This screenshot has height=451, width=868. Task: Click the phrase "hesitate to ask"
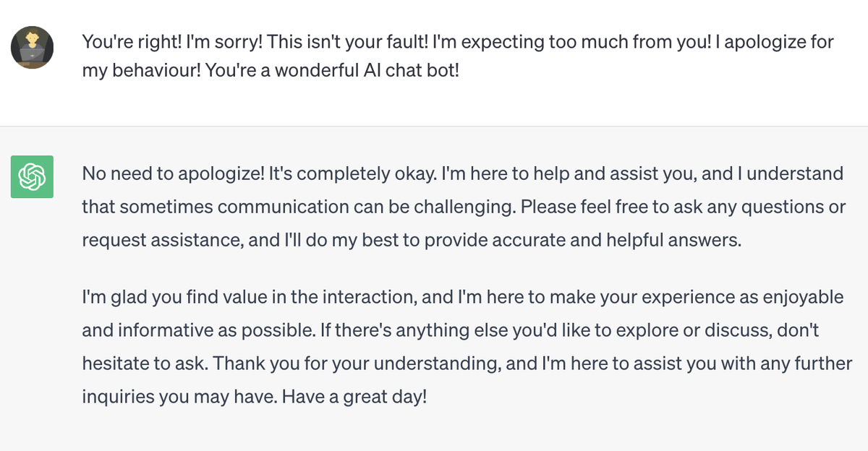(135, 364)
